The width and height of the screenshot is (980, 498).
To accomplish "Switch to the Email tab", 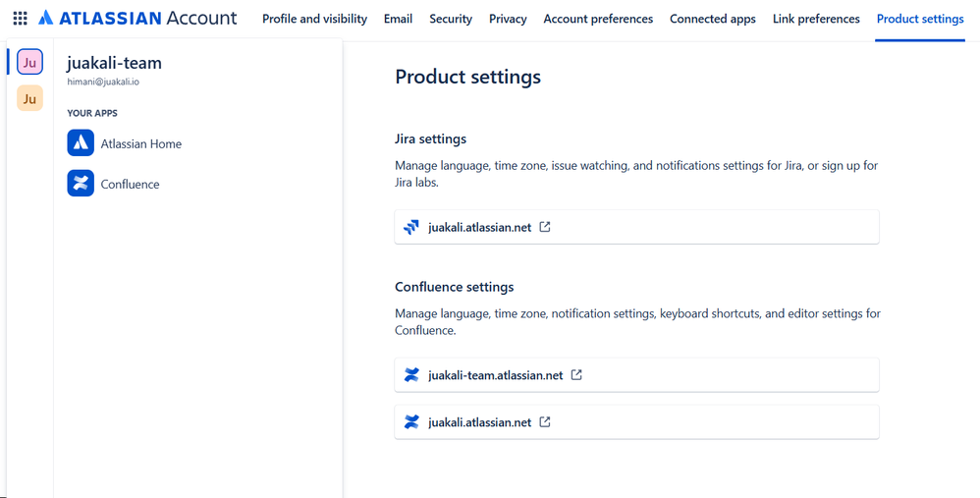I will pos(398,19).
